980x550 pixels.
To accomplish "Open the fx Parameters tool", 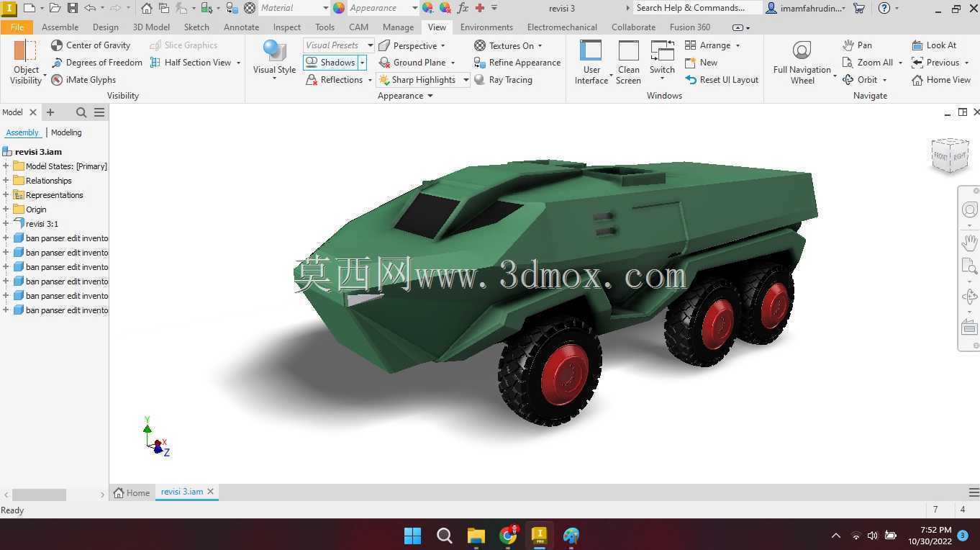I will tap(463, 8).
